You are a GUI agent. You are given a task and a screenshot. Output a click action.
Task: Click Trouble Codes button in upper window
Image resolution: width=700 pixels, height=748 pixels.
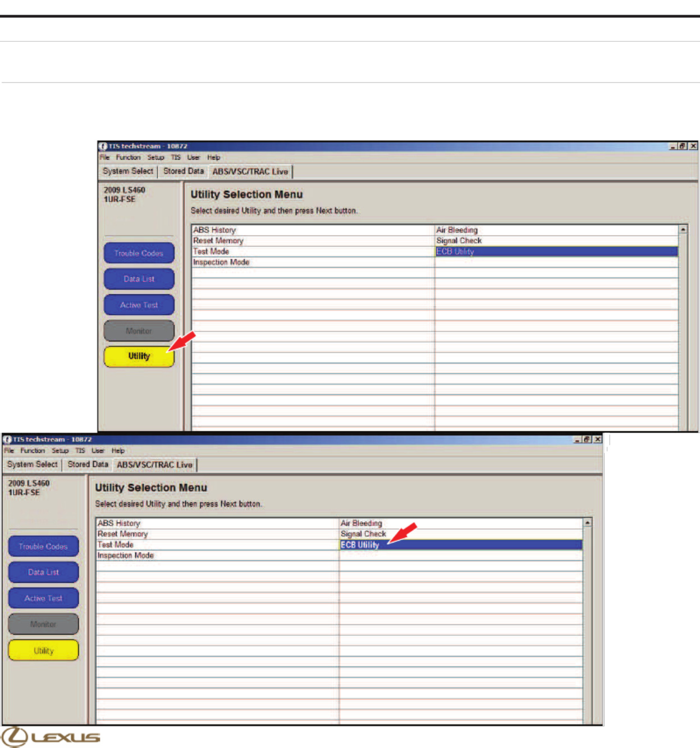[x=139, y=253]
